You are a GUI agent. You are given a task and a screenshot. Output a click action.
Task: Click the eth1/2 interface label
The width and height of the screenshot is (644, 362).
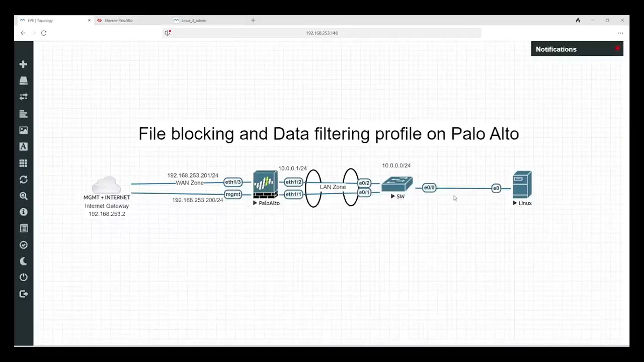click(x=293, y=182)
